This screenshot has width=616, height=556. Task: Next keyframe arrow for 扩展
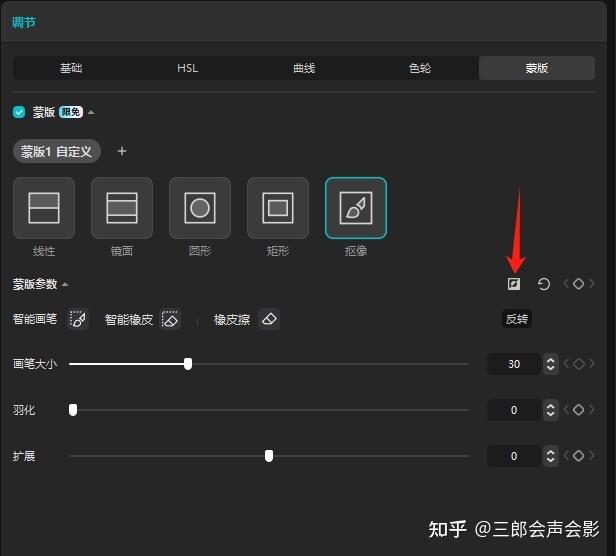(x=591, y=456)
